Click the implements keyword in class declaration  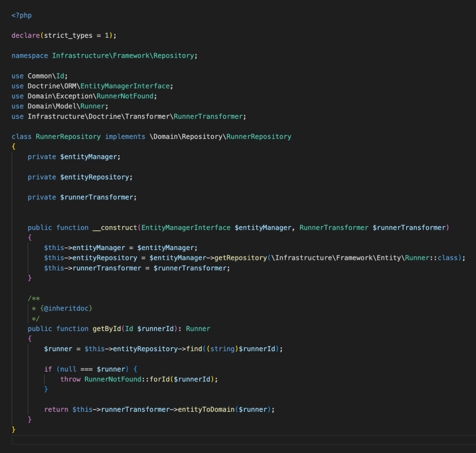[x=125, y=137]
